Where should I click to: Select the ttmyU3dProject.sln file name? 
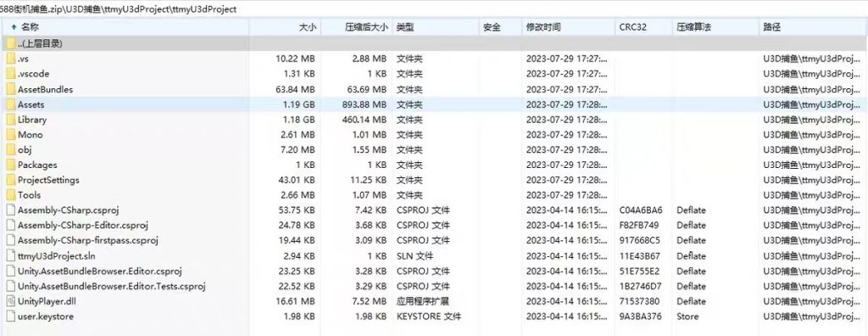coord(57,256)
